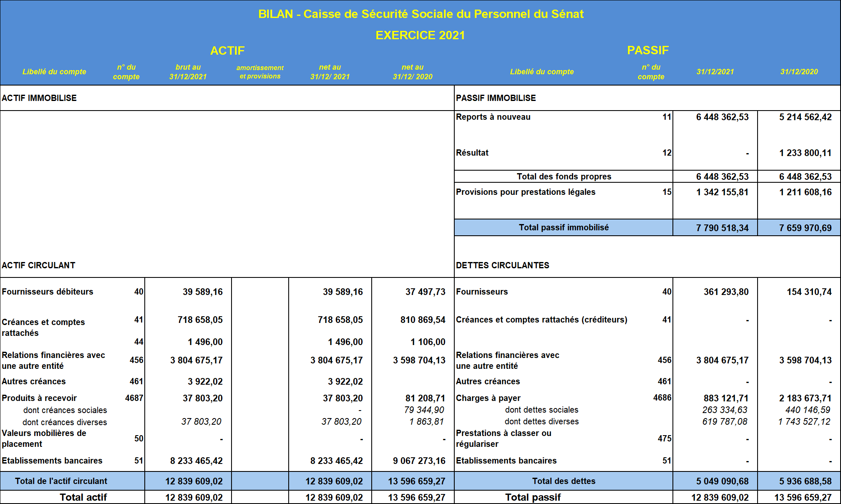Image resolution: width=841 pixels, height=504 pixels.
Task: Click the Total des fonds propres label
Action: pyautogui.click(x=564, y=176)
